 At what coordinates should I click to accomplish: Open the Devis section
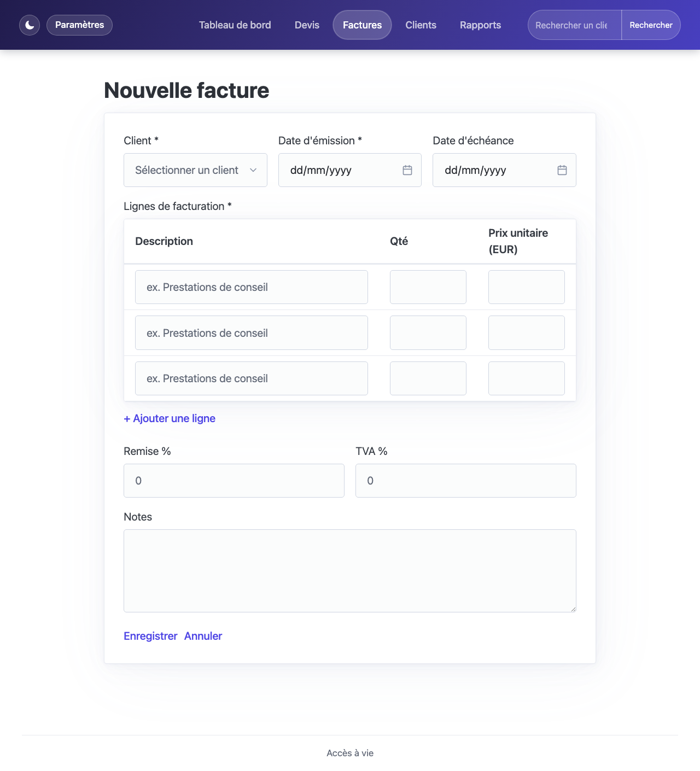(307, 25)
